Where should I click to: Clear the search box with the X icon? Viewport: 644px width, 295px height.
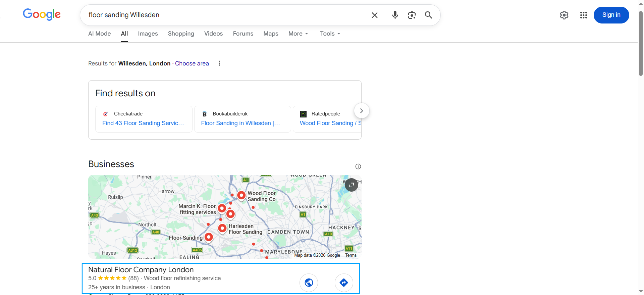pos(375,15)
